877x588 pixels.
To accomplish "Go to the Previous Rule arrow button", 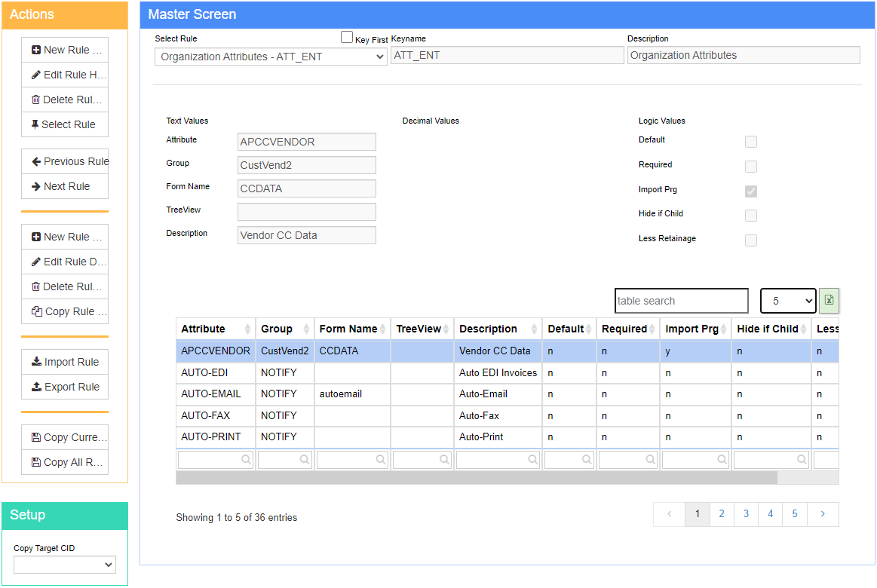I will click(65, 161).
